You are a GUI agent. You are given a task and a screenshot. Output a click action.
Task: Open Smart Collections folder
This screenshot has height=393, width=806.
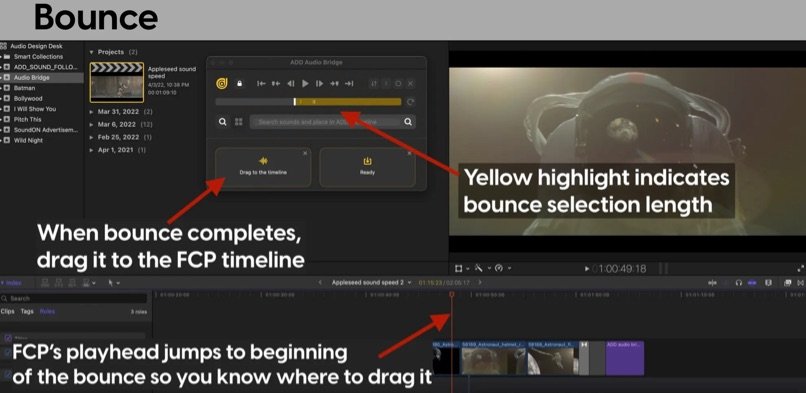tap(38, 57)
